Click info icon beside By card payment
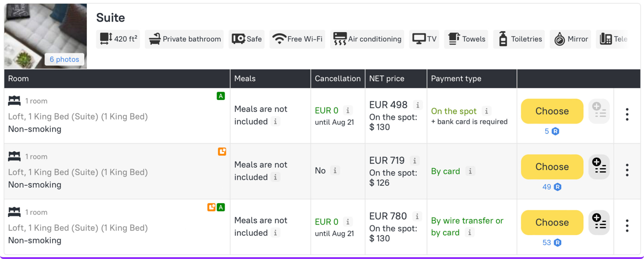Viewport: 644px width, 259px height. tap(470, 171)
